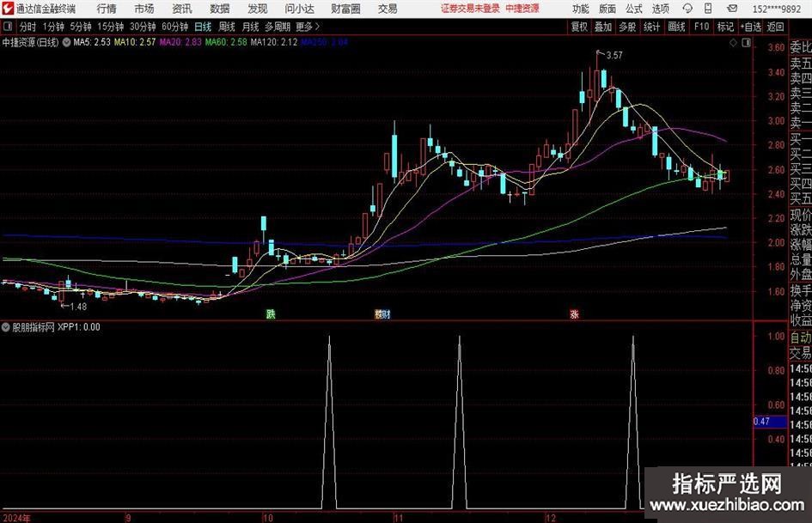Screen dimensions: 812x523
Task: Select the 日线 daily period
Action: tap(203, 27)
